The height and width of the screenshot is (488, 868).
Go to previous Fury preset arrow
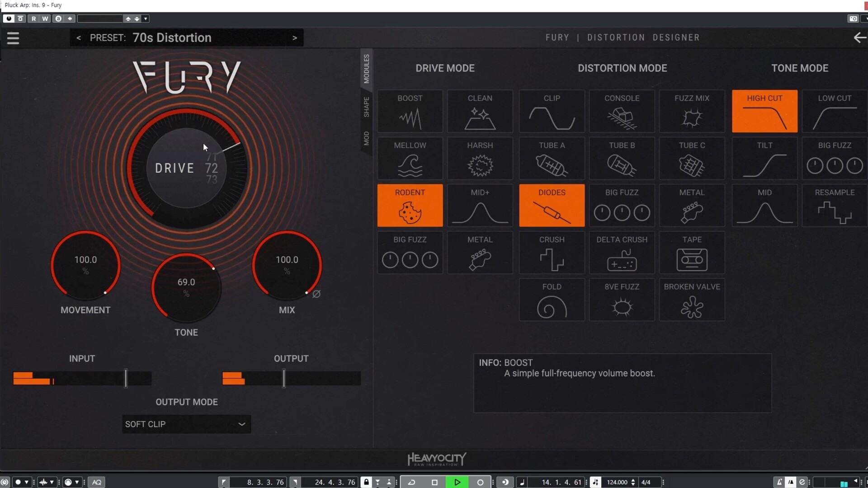click(x=79, y=38)
